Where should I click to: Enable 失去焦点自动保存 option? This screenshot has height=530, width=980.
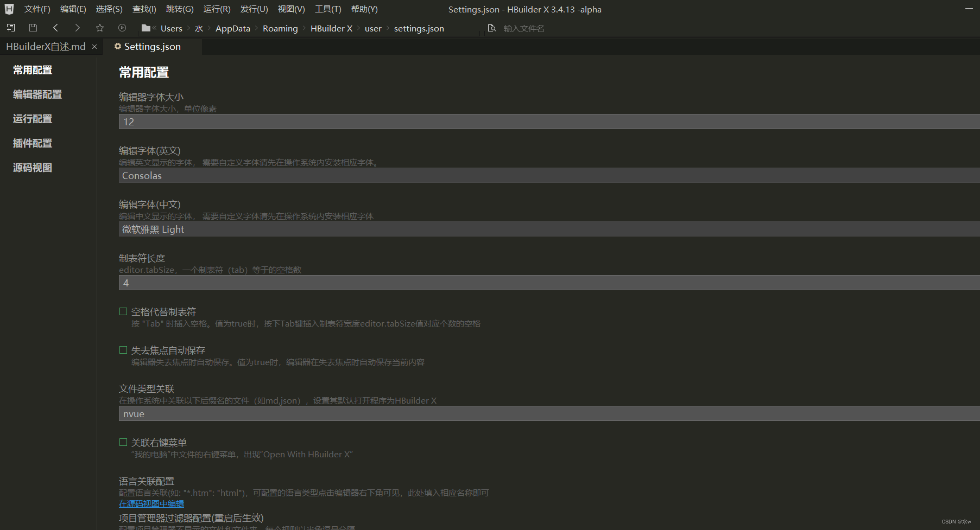click(x=123, y=349)
